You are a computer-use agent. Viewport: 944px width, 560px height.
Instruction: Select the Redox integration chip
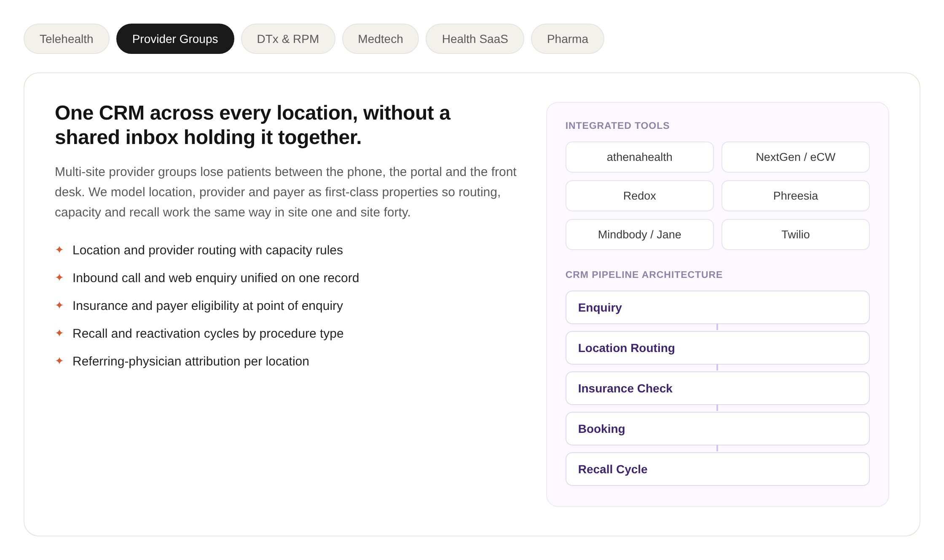pos(640,196)
